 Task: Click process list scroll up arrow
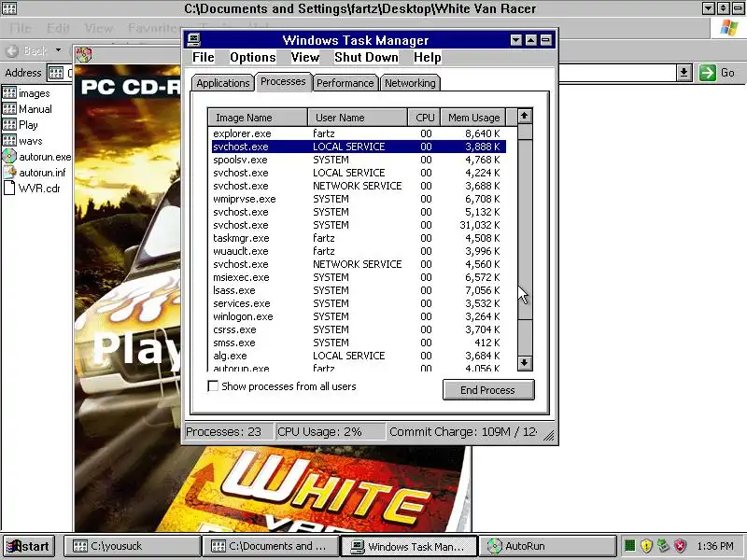(525, 115)
